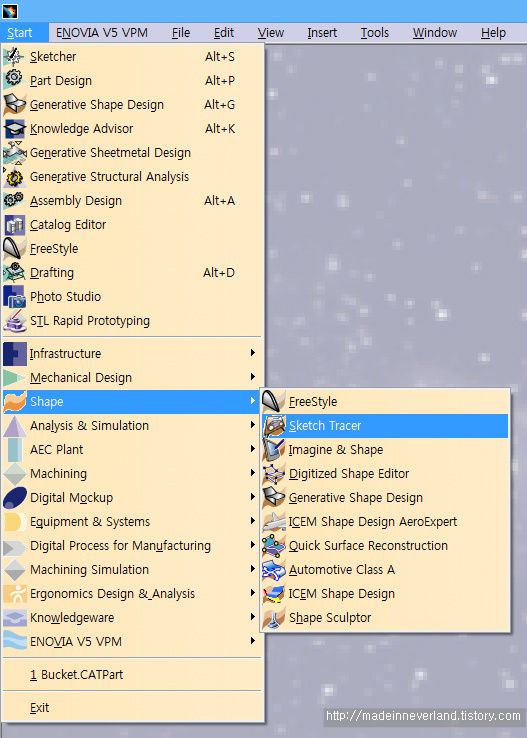Click the Digitized Shape Editor icon

coord(274,473)
